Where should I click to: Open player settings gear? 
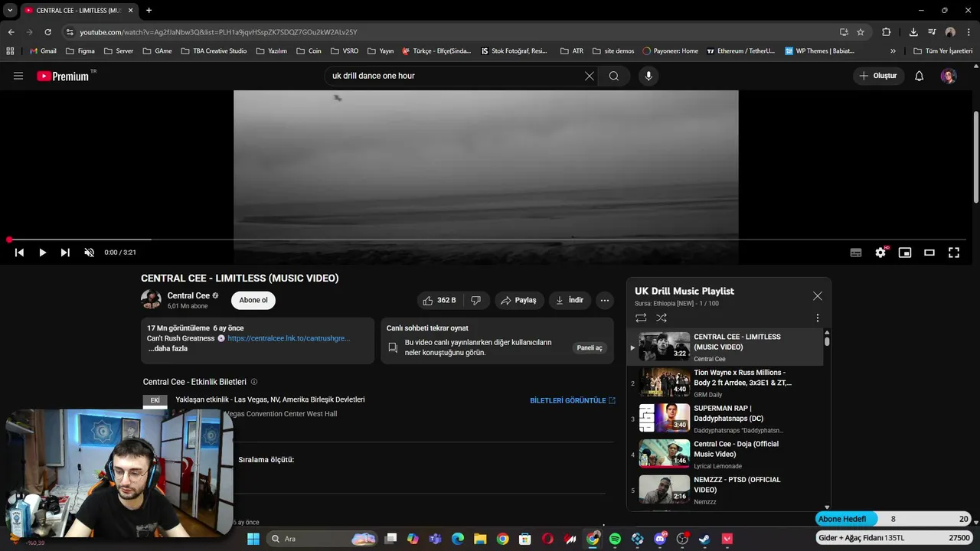tap(880, 253)
